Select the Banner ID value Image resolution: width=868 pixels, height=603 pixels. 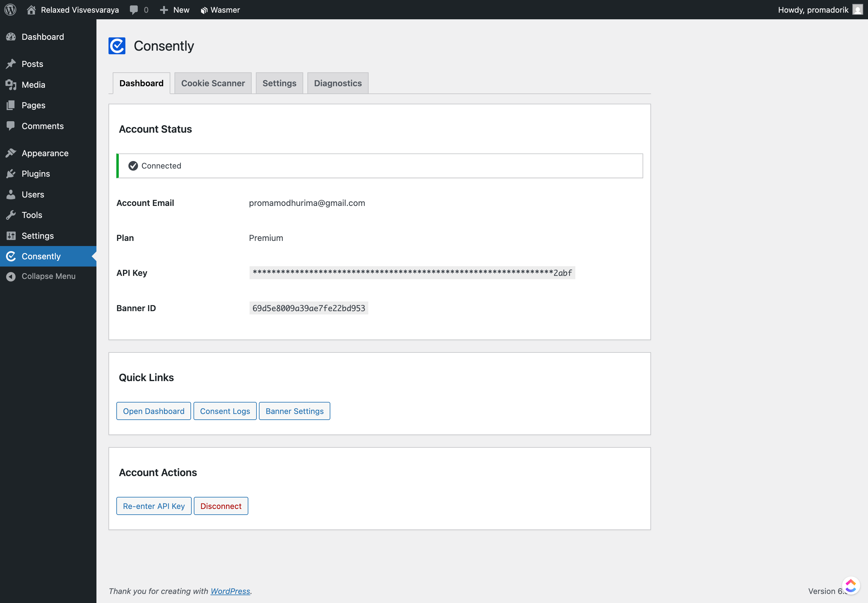(x=309, y=308)
